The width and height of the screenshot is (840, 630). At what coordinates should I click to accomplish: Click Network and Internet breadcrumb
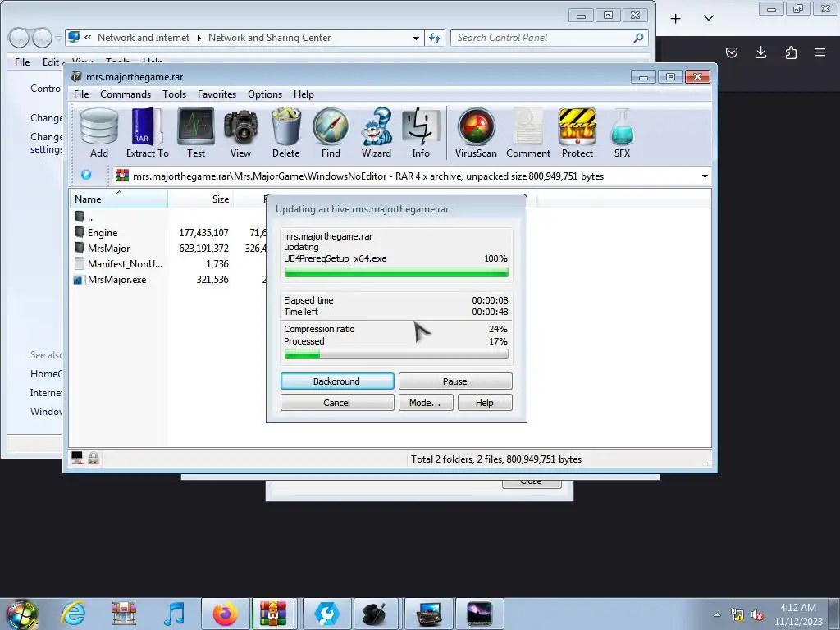point(144,38)
